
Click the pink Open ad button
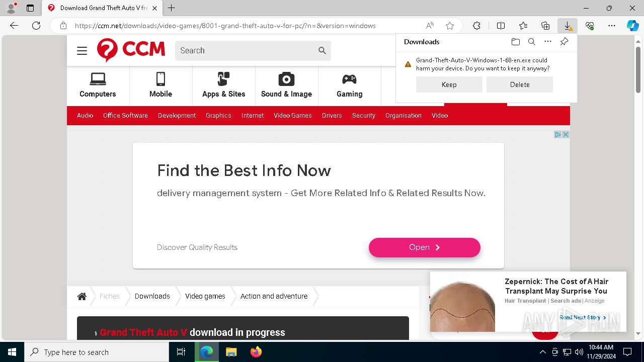(x=425, y=247)
